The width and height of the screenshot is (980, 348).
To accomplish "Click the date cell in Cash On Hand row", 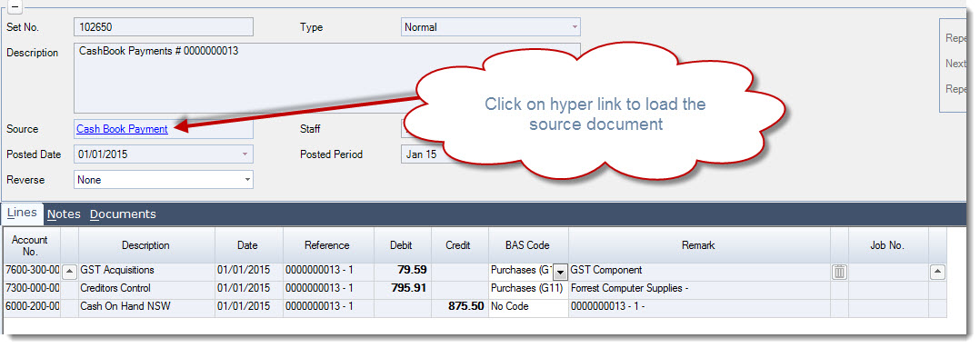I will click(x=249, y=307).
